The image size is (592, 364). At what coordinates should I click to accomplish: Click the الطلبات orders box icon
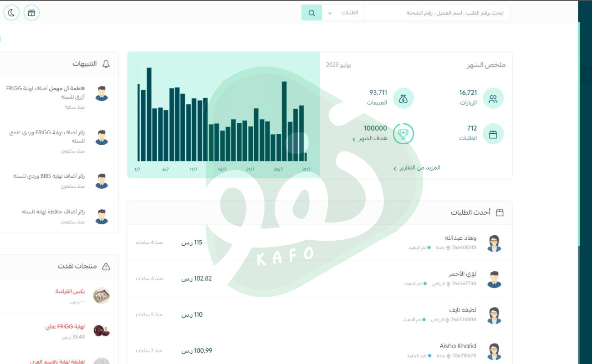[493, 134]
